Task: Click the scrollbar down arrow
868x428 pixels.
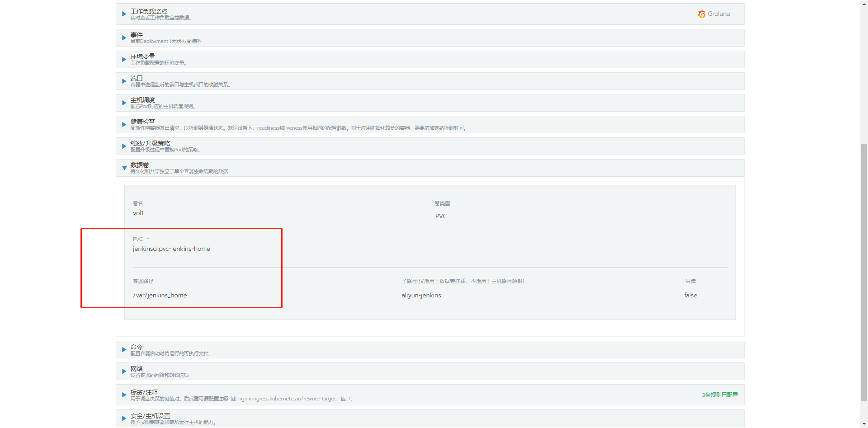Action: (x=864, y=424)
